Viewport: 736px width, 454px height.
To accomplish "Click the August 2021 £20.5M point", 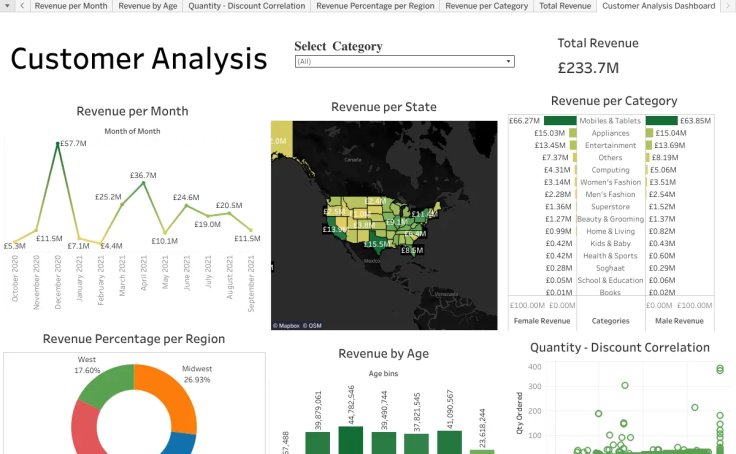I will [230, 213].
